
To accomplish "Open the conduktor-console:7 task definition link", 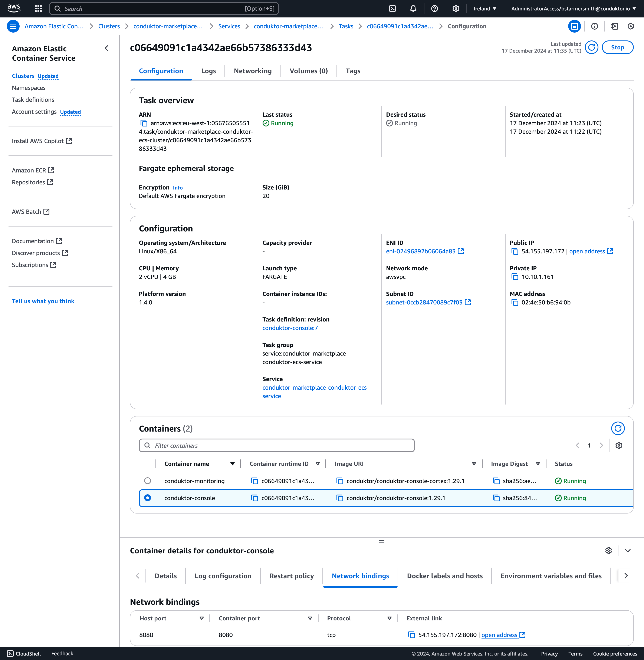I will pos(290,328).
